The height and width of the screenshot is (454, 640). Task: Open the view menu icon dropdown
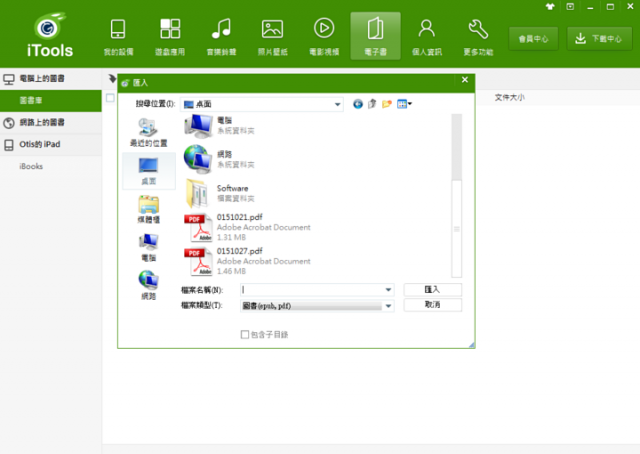404,104
